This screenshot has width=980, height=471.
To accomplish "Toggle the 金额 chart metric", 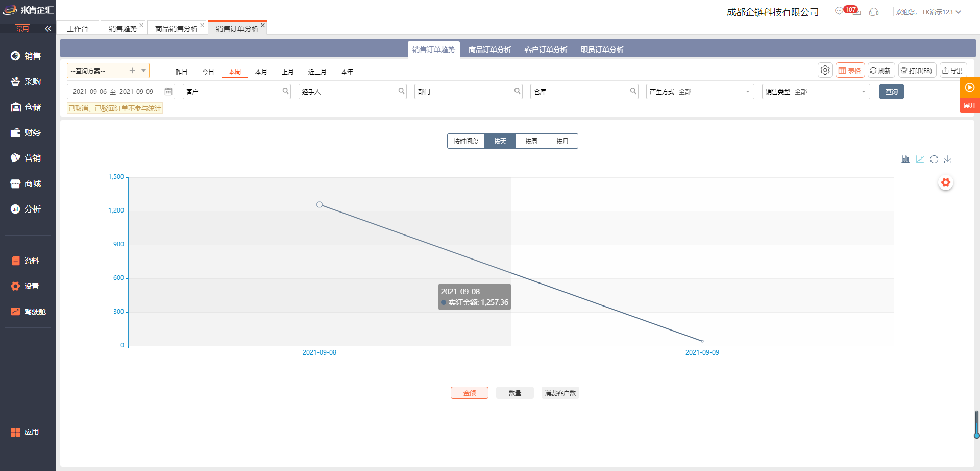I will pyautogui.click(x=469, y=393).
